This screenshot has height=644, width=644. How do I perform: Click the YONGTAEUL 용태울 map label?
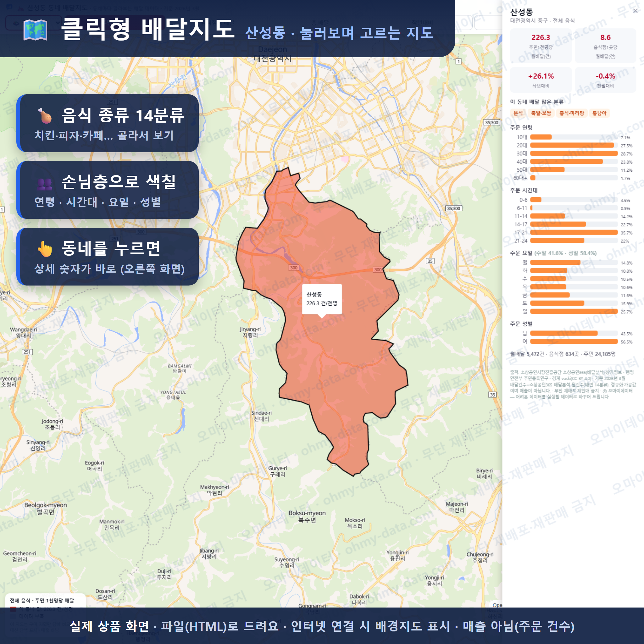pyautogui.click(x=173, y=395)
